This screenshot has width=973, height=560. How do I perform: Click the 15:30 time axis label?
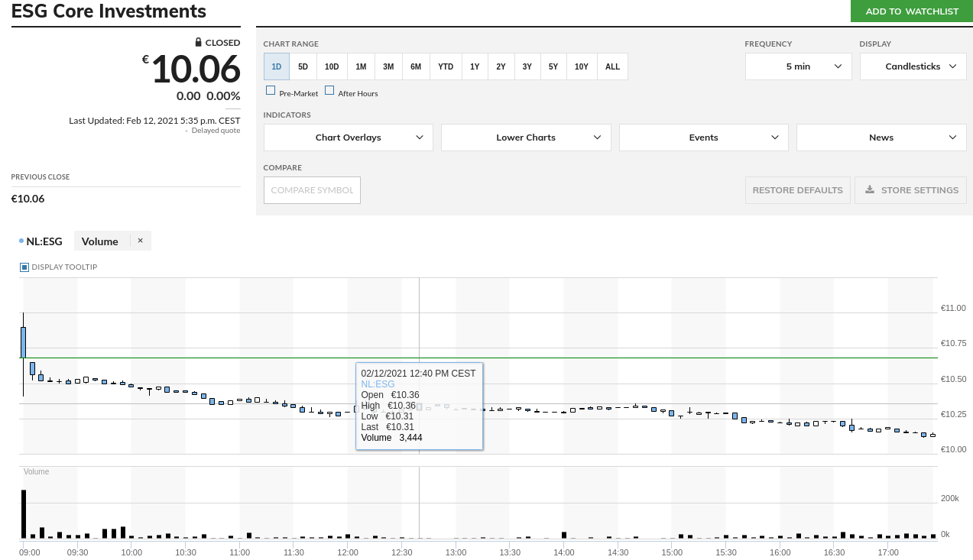click(x=726, y=552)
